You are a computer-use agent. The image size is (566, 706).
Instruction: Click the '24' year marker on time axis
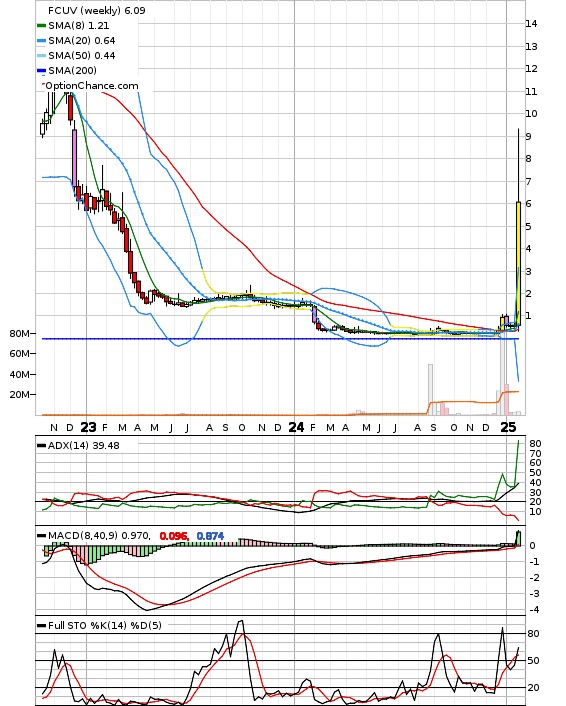click(296, 427)
